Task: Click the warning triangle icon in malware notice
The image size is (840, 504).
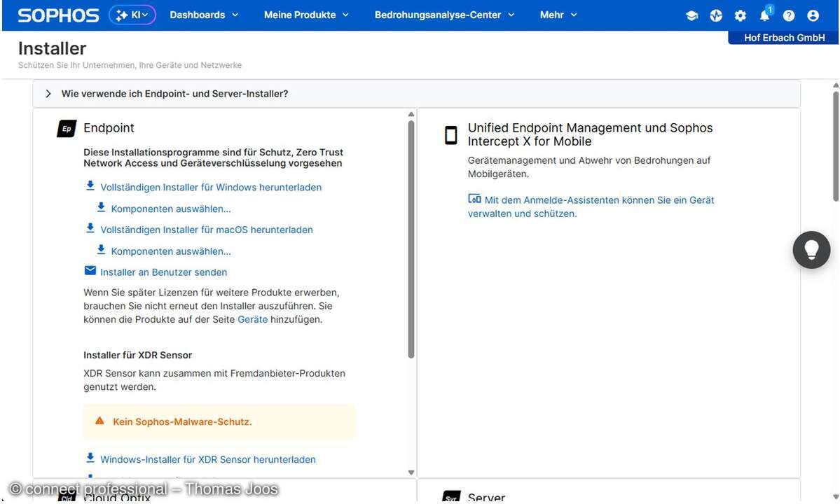Action: pyautogui.click(x=99, y=421)
